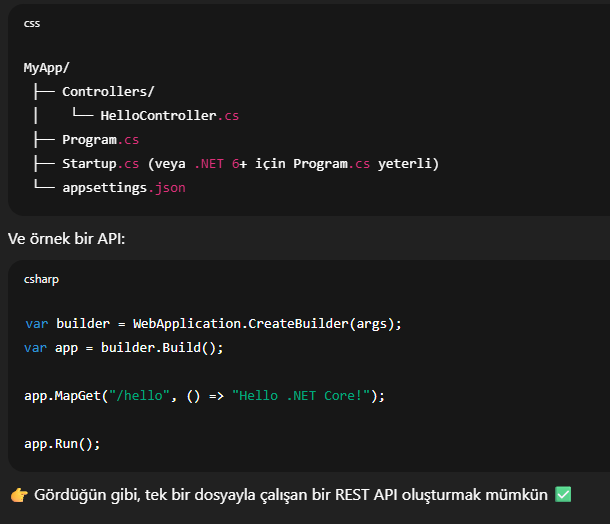This screenshot has height=524, width=610.
Task: Click the 'Ve örnek bir API:' paragraph
Action: pyautogui.click(x=67, y=239)
